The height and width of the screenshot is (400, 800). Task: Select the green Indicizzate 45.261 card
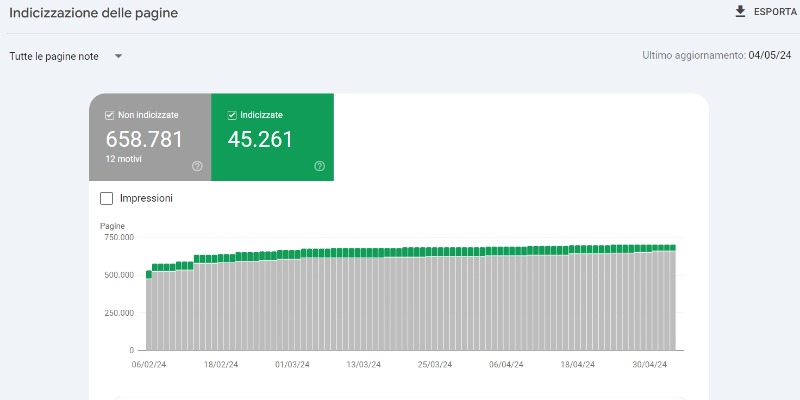coord(272,137)
